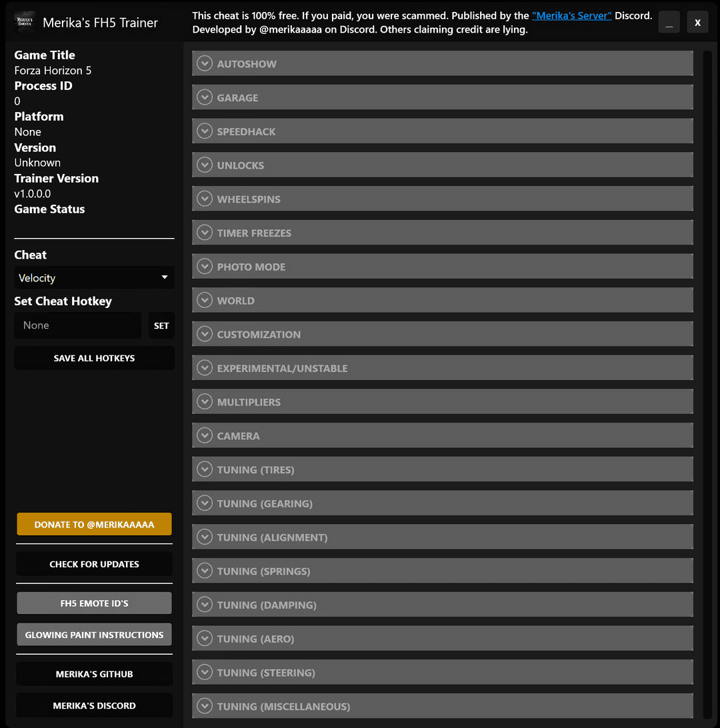Expand the EXPERIMENTAL/UNSTABLE section
Screen dimensions: 720x728
pyautogui.click(x=443, y=368)
